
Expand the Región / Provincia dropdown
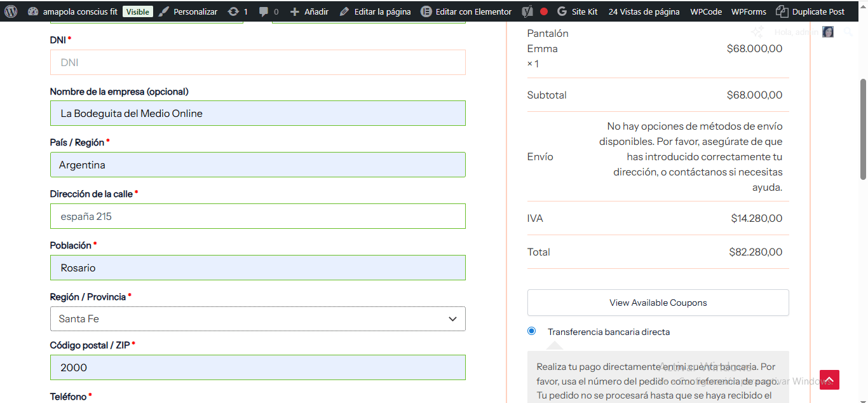coord(257,319)
